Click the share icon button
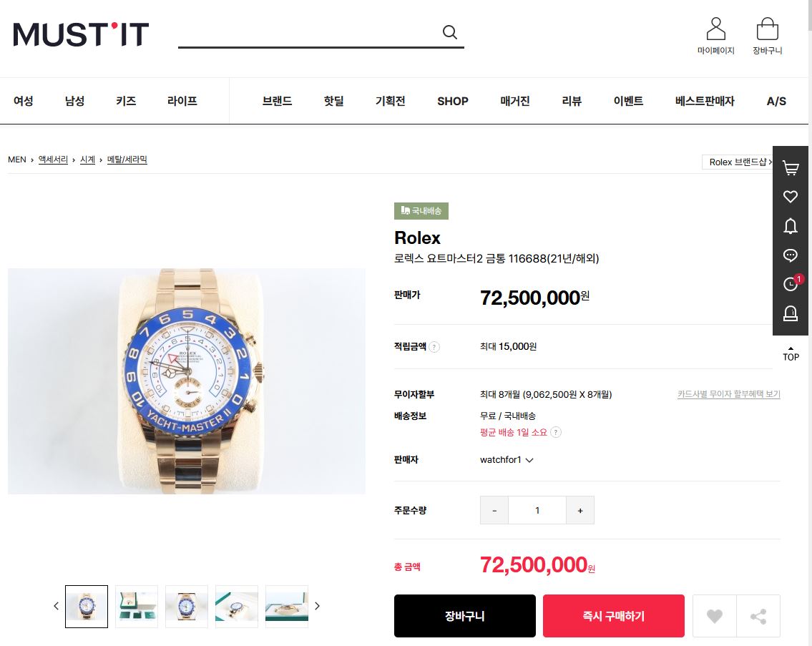Image resolution: width=812 pixels, height=646 pixels. (758, 616)
